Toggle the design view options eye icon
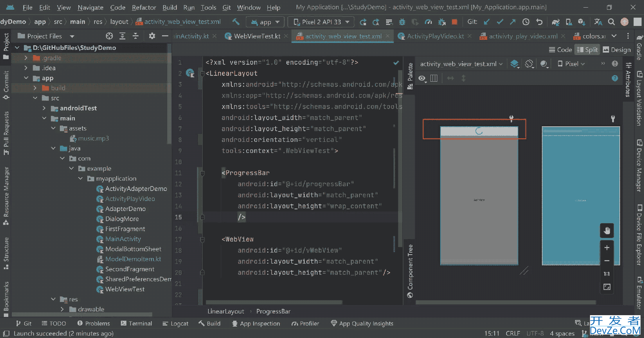644x338 pixels. pos(422,78)
